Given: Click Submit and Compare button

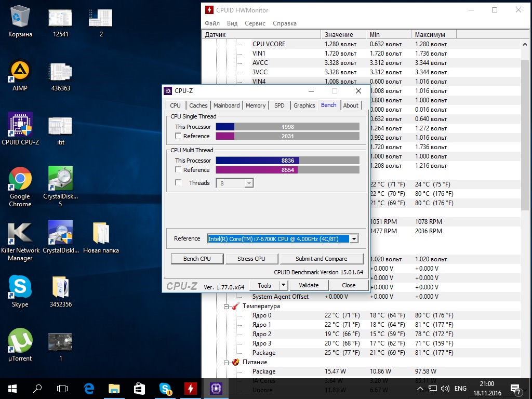Looking at the screenshot, I should pos(321,259).
